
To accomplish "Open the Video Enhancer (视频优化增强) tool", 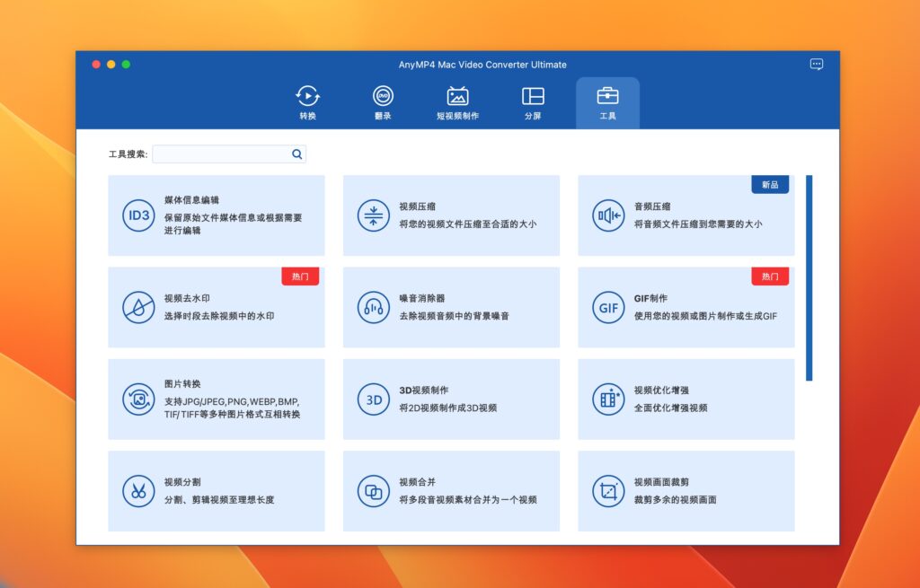I will coord(686,399).
